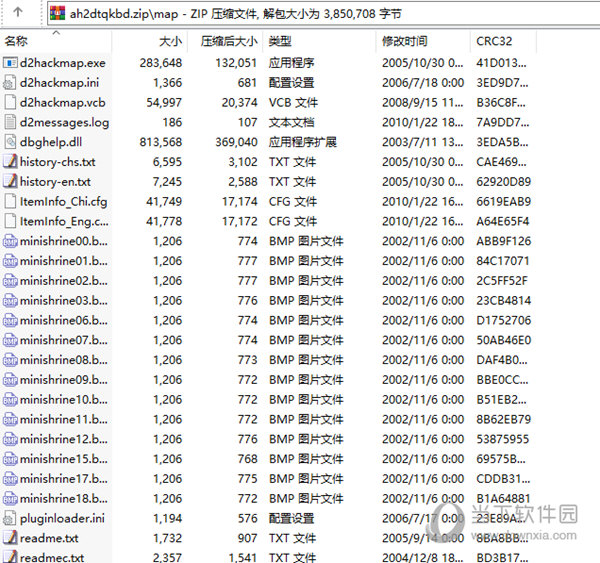Select the ItemInfo_Chi.cfg file icon
This screenshot has height=563, width=600.
pos(10,201)
